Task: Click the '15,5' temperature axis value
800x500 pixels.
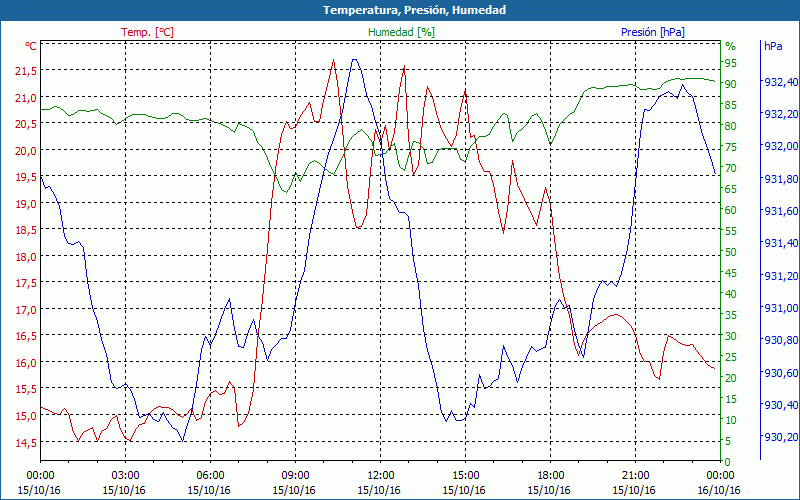Action: (x=26, y=390)
